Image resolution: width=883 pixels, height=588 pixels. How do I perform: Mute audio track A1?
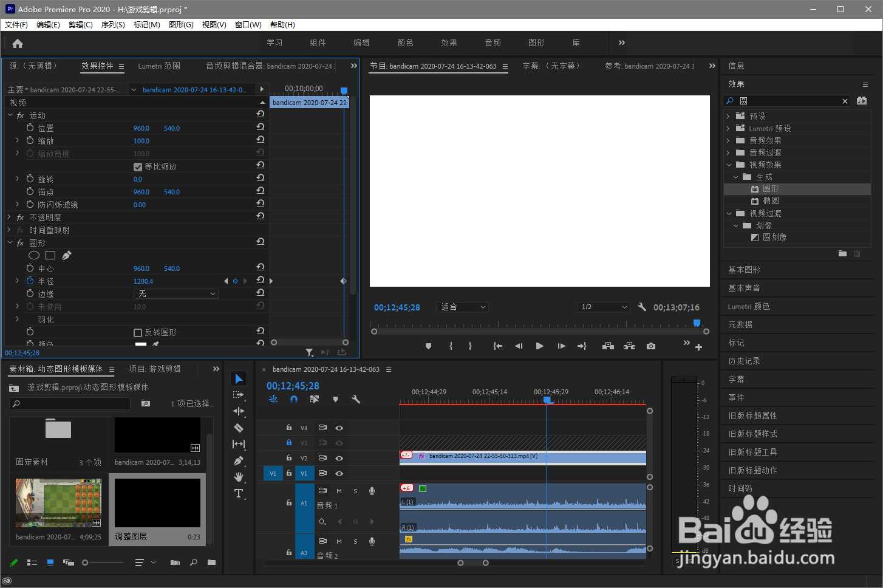point(339,491)
